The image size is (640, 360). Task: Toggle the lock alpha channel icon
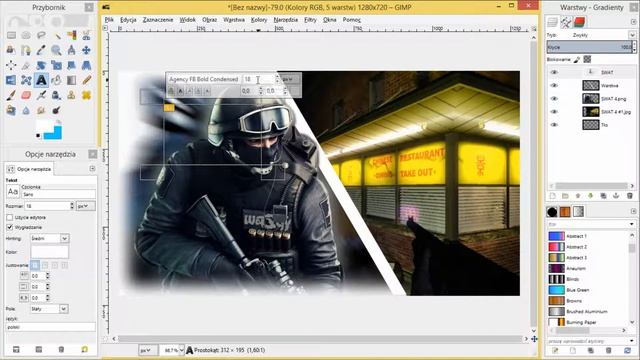587,60
